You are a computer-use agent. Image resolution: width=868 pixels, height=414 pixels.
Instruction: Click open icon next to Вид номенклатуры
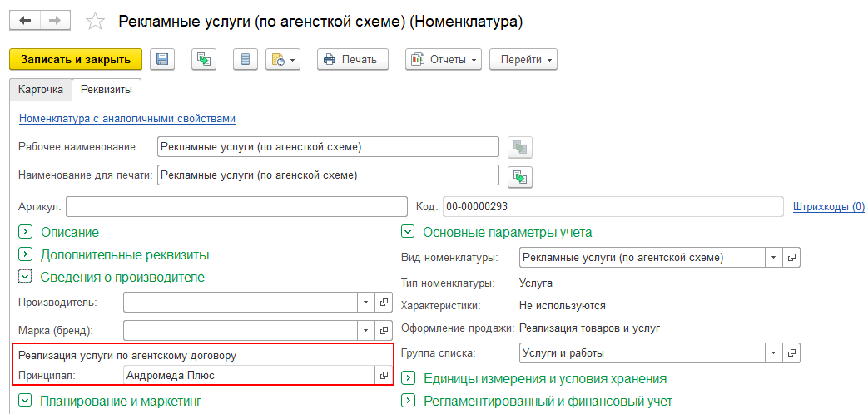tap(792, 257)
